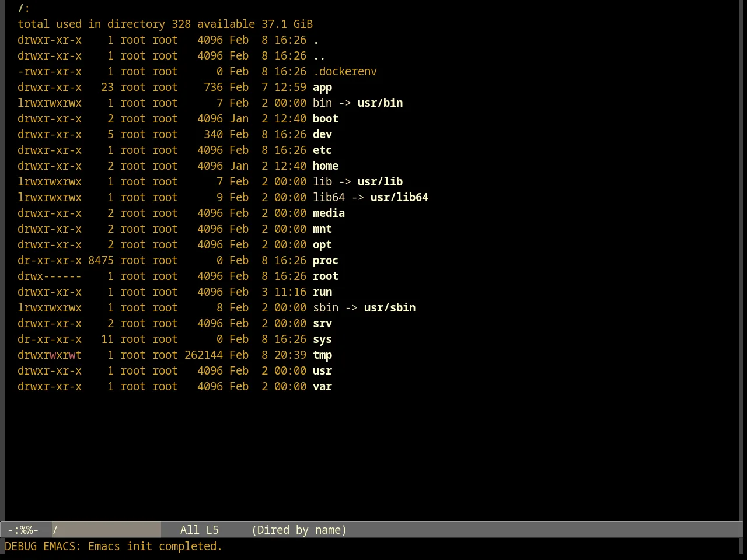Open the var directory

pyautogui.click(x=322, y=387)
